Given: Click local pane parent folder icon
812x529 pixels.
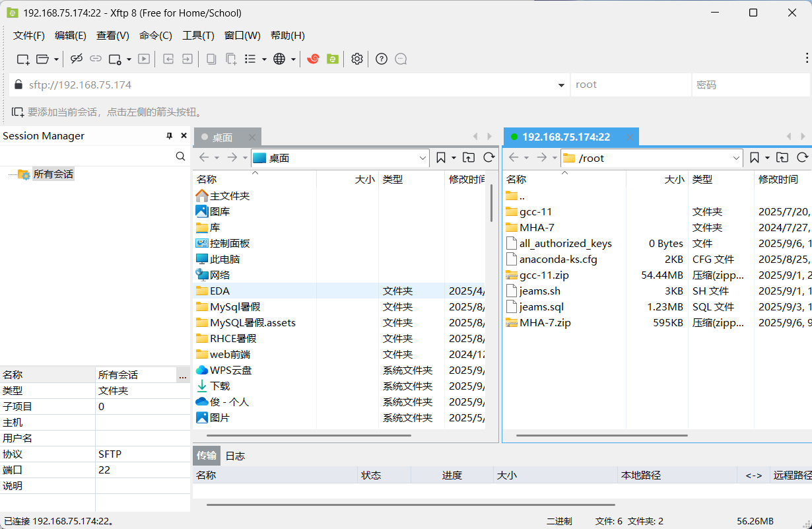Looking at the screenshot, I should click(x=469, y=158).
